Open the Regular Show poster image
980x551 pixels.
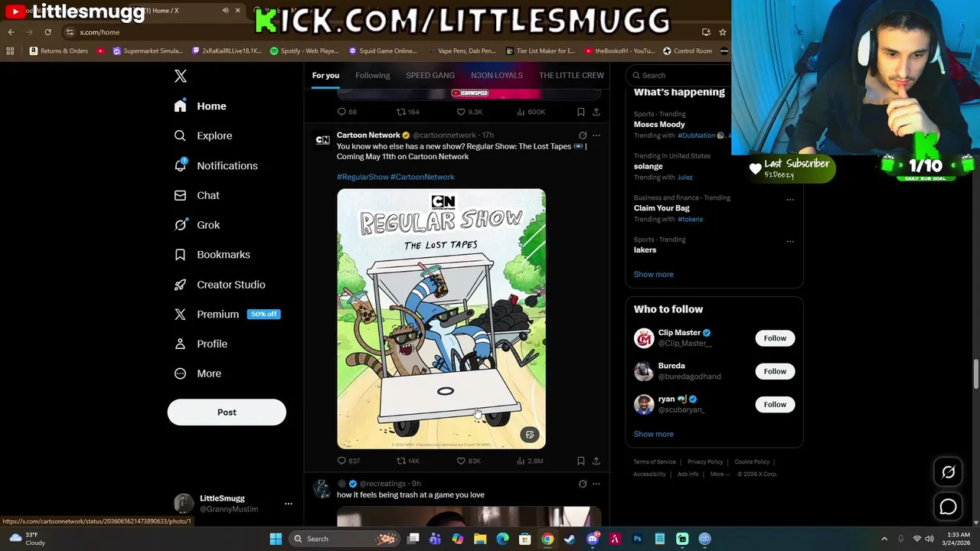click(442, 318)
